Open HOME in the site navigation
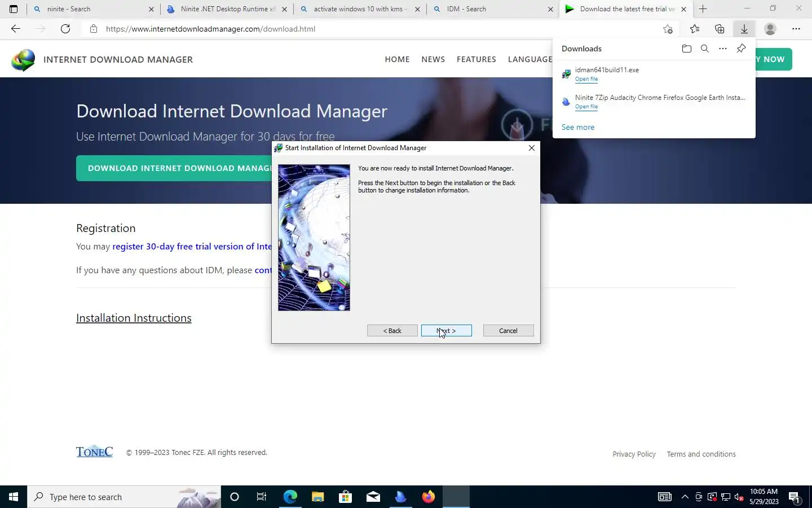The image size is (812, 508). [x=398, y=59]
